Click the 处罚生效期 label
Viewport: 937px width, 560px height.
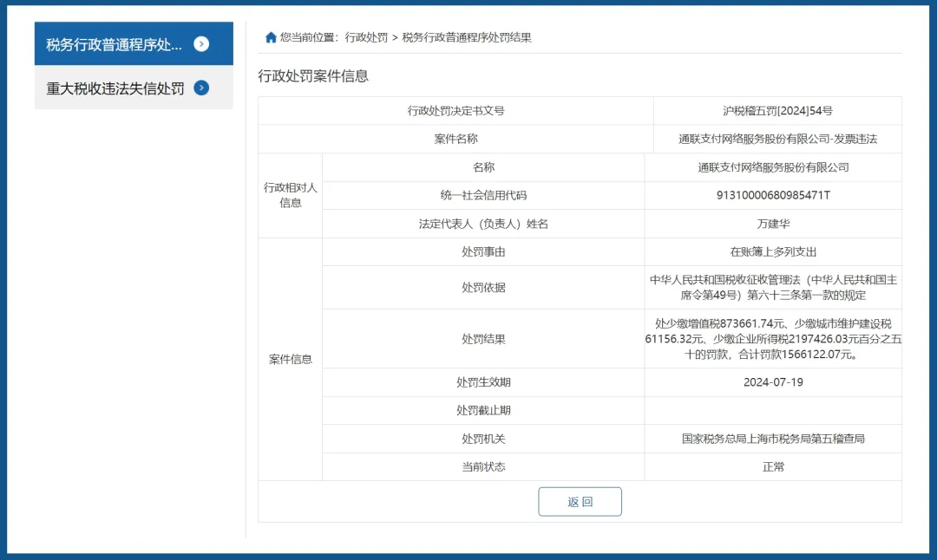click(483, 382)
